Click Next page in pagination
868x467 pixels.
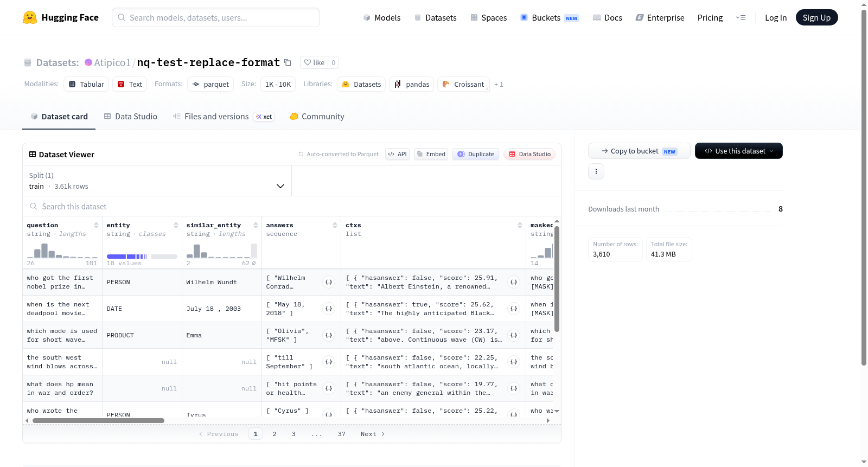(x=373, y=434)
